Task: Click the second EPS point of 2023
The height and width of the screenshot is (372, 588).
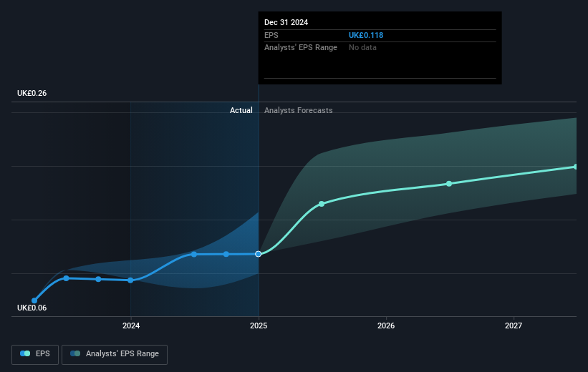Action: click(67, 278)
